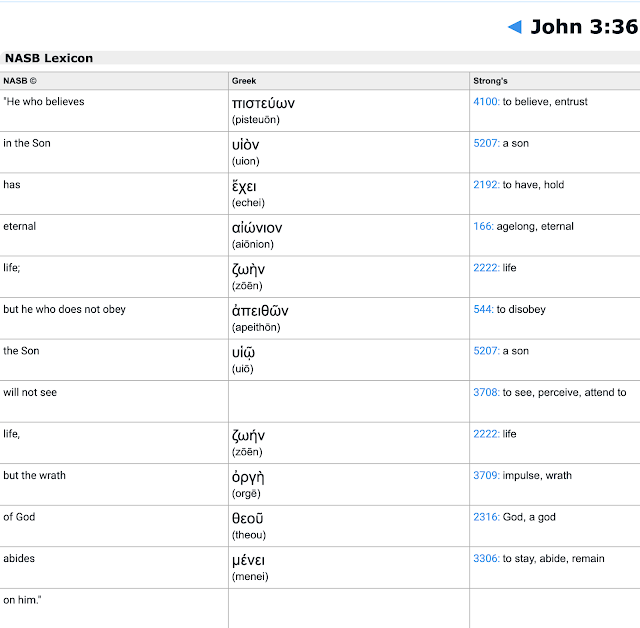Screen dimensions: 640x628
Task: Open Strong's 5207 link beside uion
Action: tap(486, 143)
